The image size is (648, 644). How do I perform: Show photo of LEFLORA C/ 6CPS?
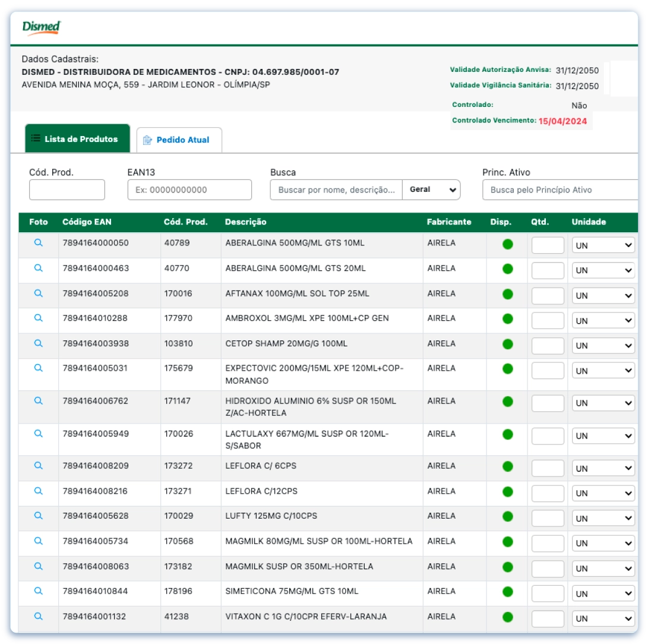tap(39, 466)
